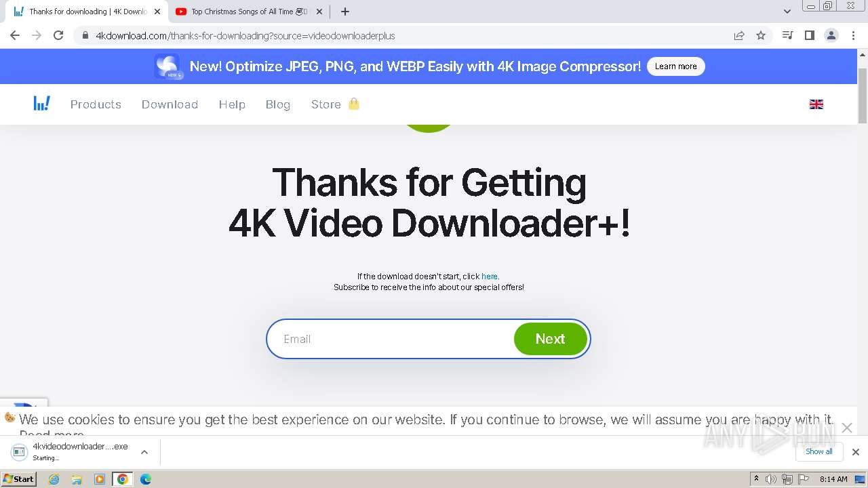Click the Action Center flag icon
The width and height of the screenshot is (868, 488).
(804, 479)
